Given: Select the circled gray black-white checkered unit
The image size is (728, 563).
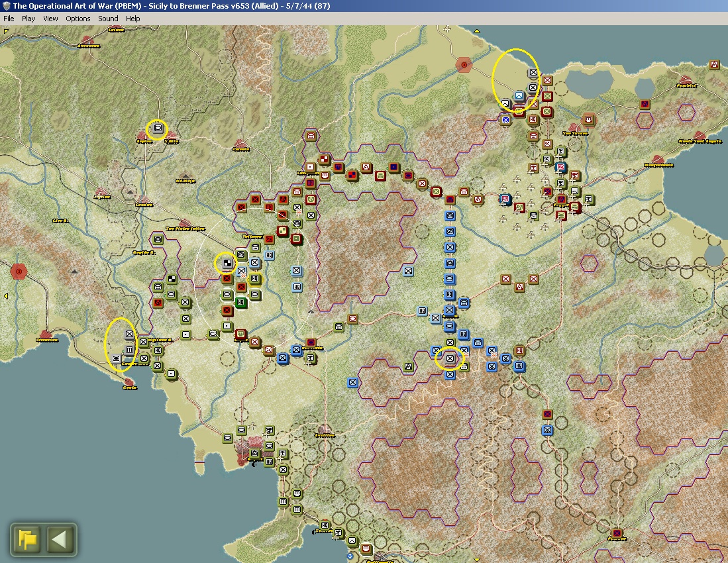Looking at the screenshot, I should (x=227, y=263).
